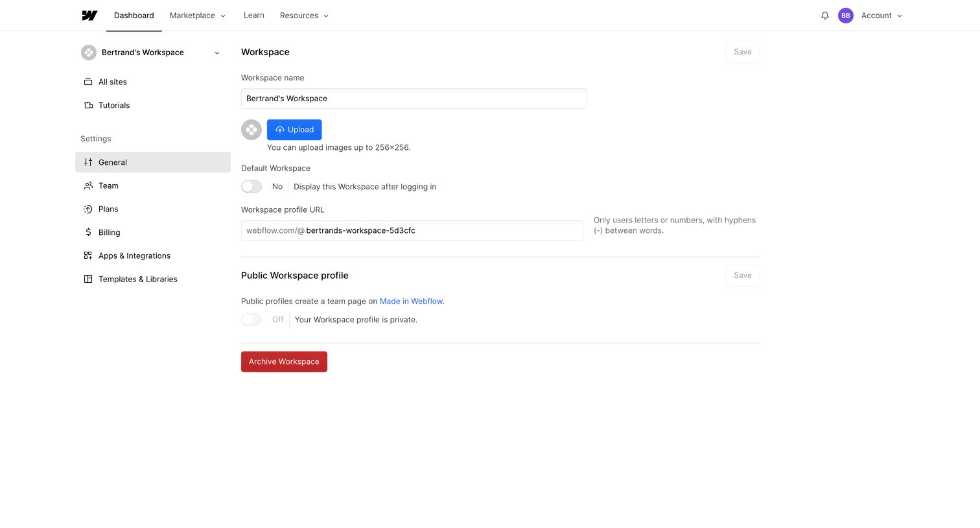The width and height of the screenshot is (980, 528).
Task: Toggle the public Workspace profile switch
Action: tap(251, 320)
